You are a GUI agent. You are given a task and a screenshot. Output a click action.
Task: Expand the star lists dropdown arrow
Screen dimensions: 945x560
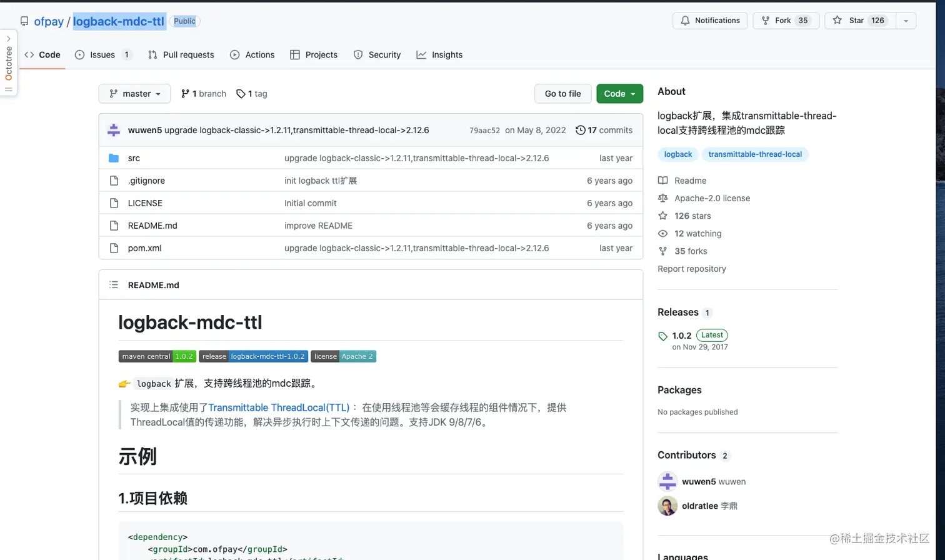(x=906, y=21)
